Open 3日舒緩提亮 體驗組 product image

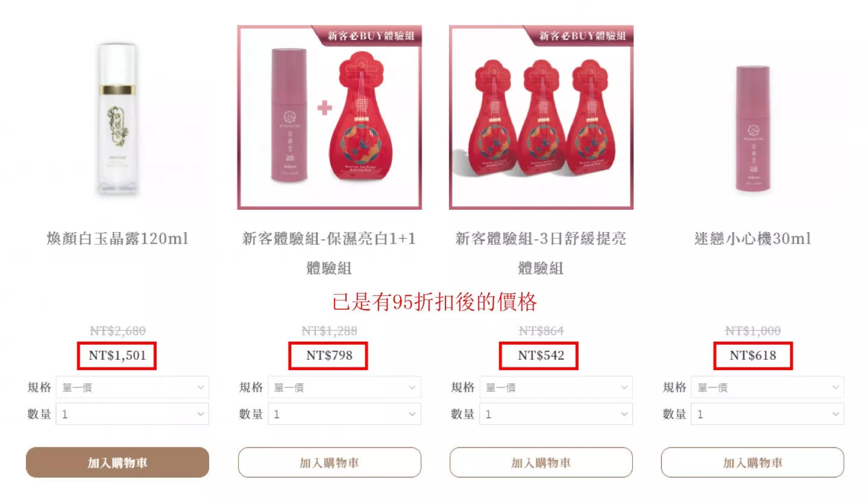click(541, 118)
